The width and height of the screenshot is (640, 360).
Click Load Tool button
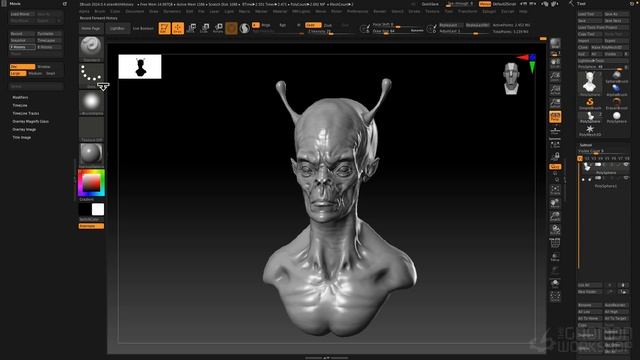[x=590, y=14]
